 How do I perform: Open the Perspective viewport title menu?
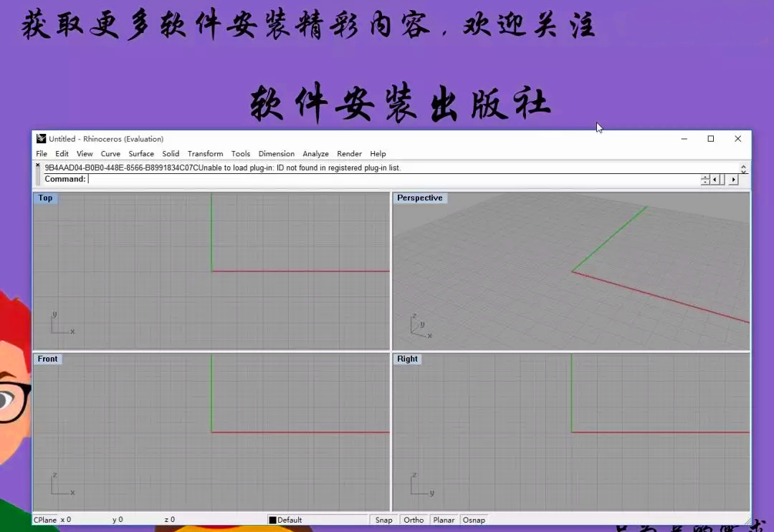[x=421, y=198]
